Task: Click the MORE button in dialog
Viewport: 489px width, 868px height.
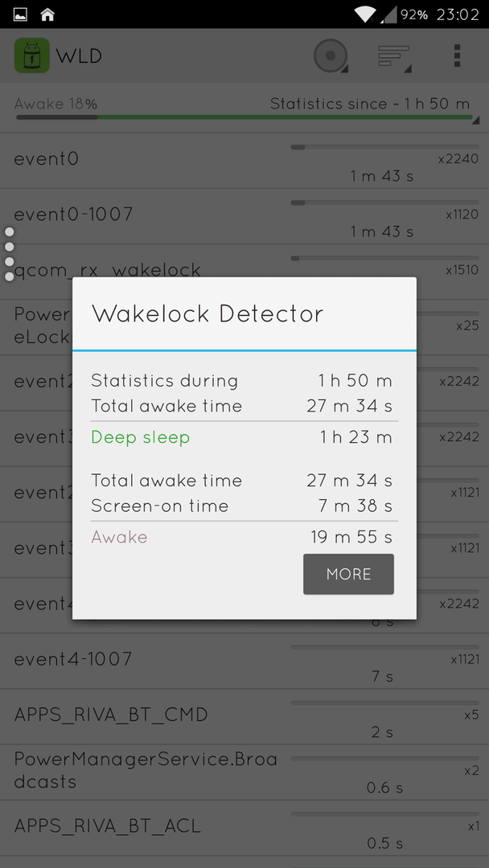Action: 348,574
